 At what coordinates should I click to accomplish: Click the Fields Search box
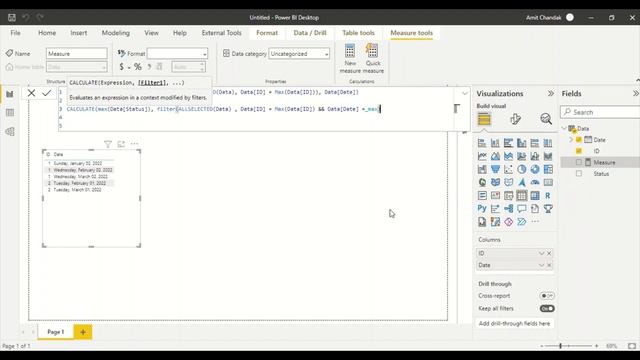601,112
